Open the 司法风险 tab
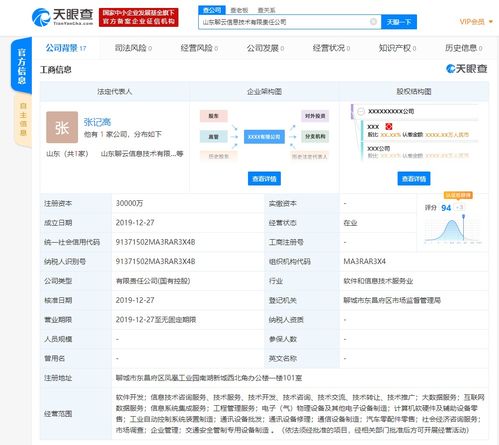 click(133, 48)
